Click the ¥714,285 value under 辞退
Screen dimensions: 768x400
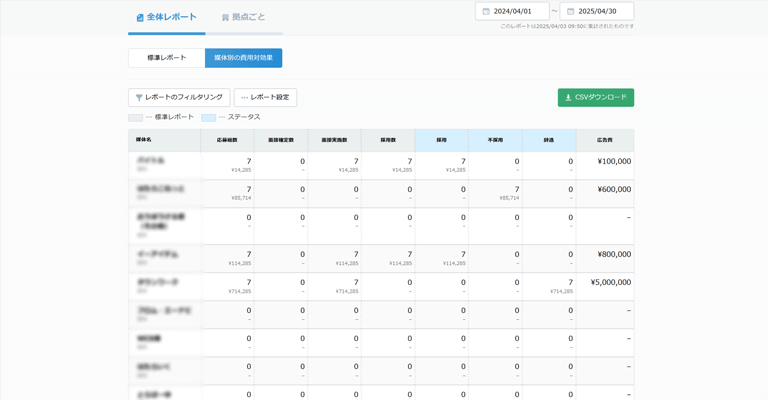click(x=561, y=291)
